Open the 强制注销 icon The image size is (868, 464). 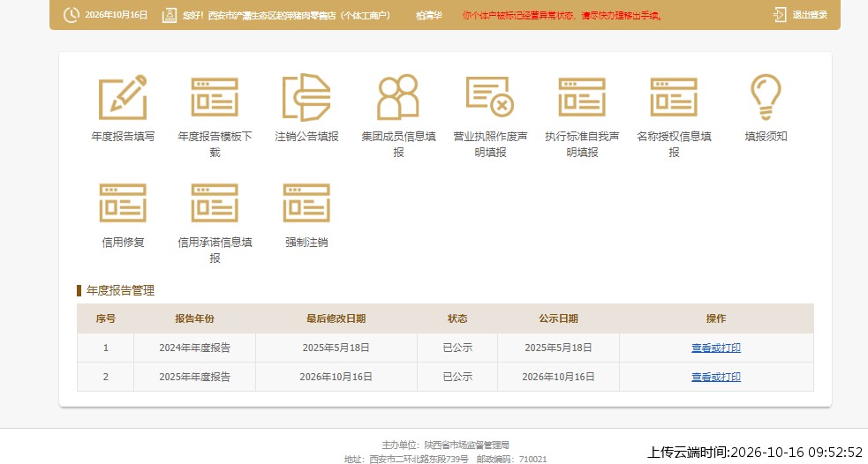coord(306,203)
